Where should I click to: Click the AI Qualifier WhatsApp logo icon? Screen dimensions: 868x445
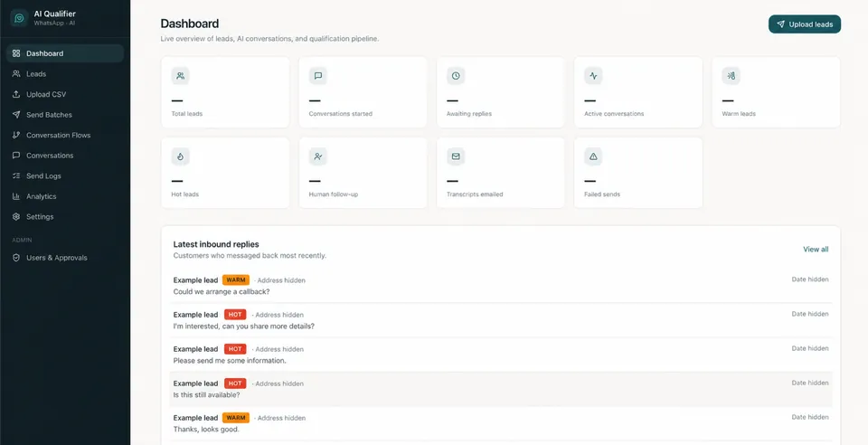19,18
